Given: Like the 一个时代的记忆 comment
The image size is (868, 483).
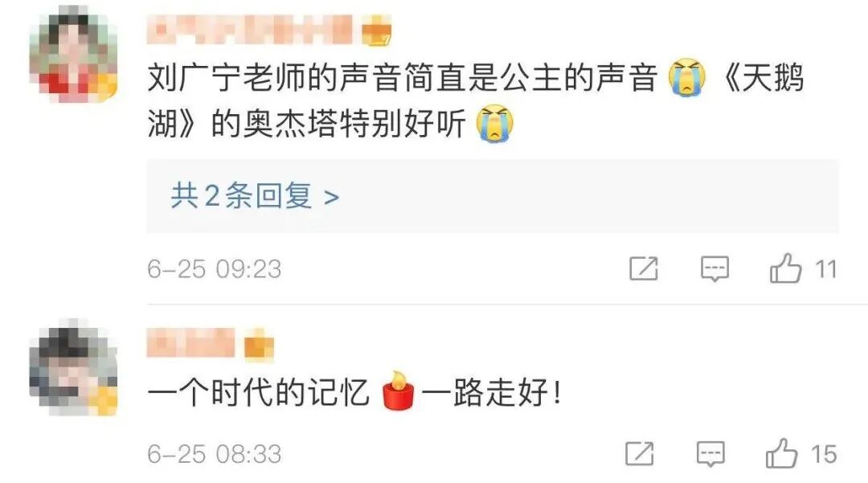Looking at the screenshot, I should [x=782, y=453].
